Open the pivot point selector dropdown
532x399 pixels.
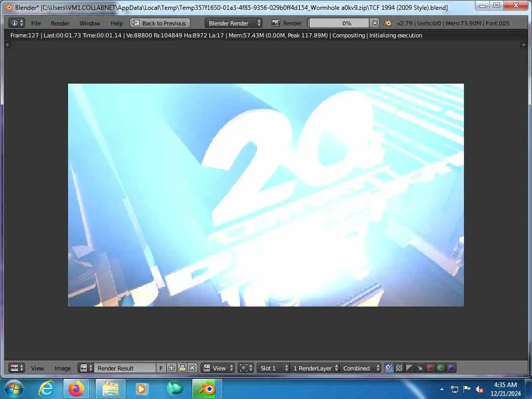pyautogui.click(x=246, y=368)
